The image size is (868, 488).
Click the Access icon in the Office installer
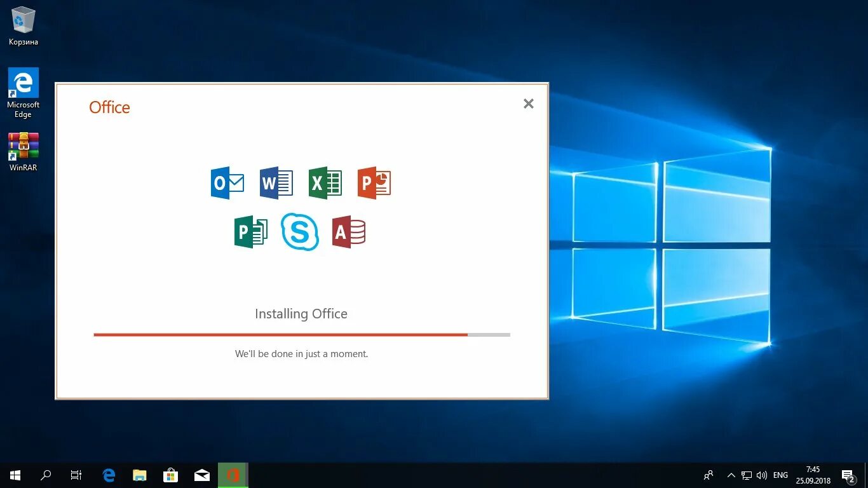coord(349,232)
